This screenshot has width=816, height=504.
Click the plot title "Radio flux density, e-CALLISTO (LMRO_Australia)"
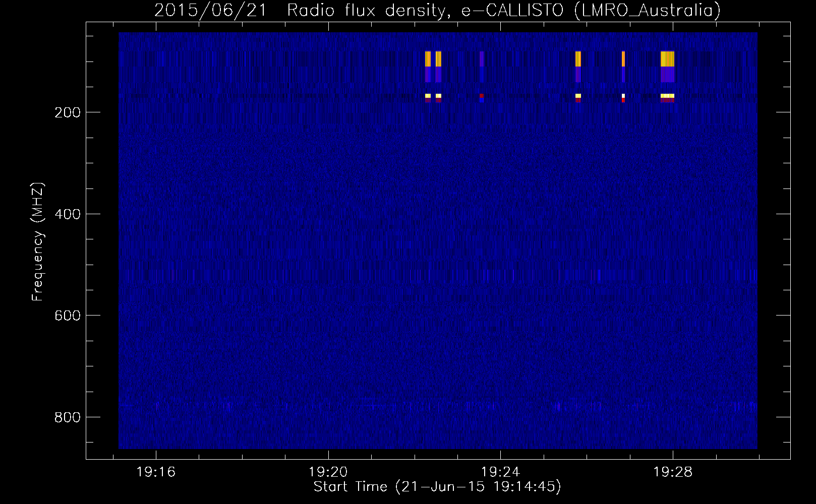pos(504,10)
